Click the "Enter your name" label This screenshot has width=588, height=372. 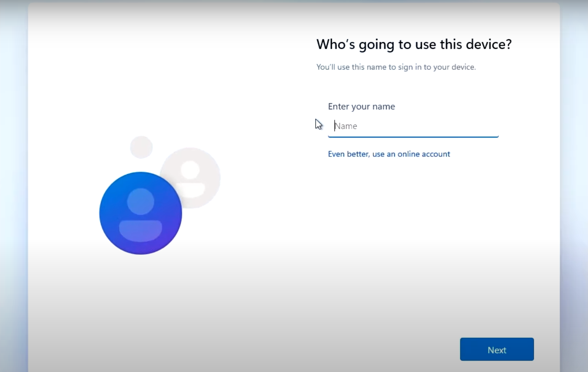tap(361, 107)
